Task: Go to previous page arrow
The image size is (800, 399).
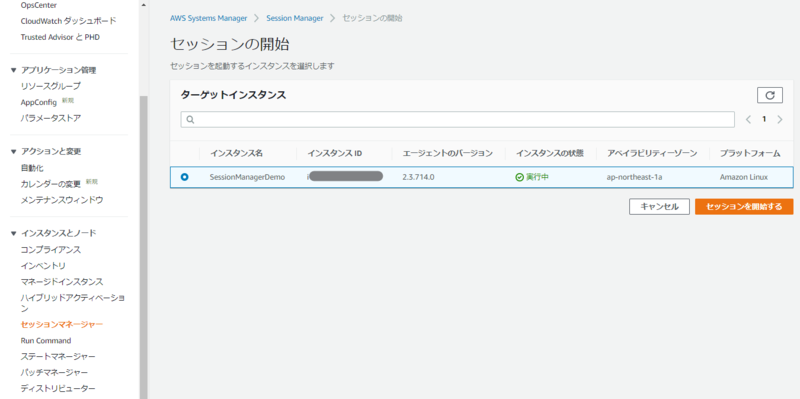Action: click(748, 119)
